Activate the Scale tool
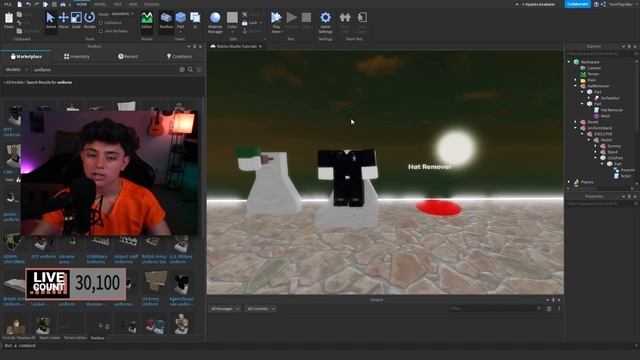 (76, 20)
